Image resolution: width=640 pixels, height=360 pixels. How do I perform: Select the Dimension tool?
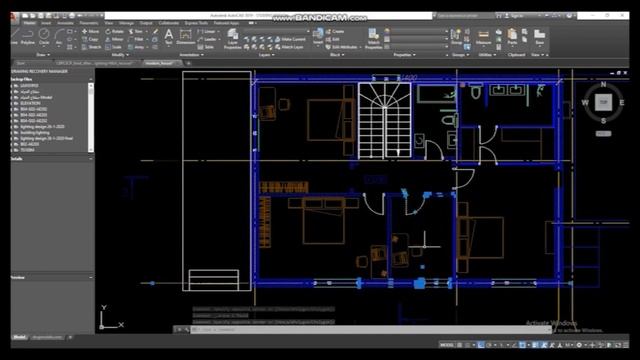coord(186,36)
